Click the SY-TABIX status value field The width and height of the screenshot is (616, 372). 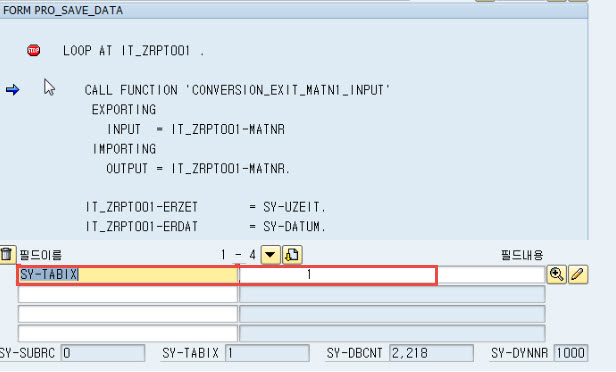pos(267,353)
